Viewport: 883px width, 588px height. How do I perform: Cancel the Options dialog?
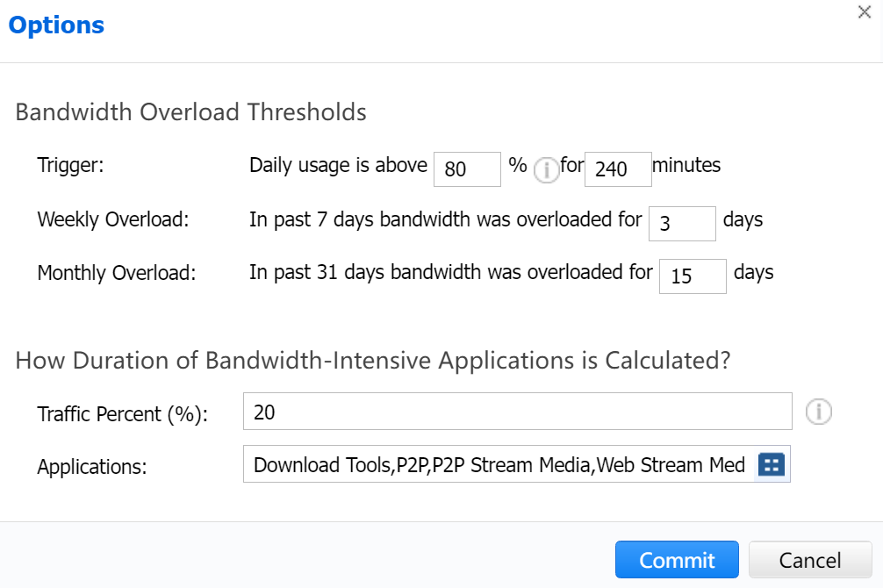click(x=809, y=561)
